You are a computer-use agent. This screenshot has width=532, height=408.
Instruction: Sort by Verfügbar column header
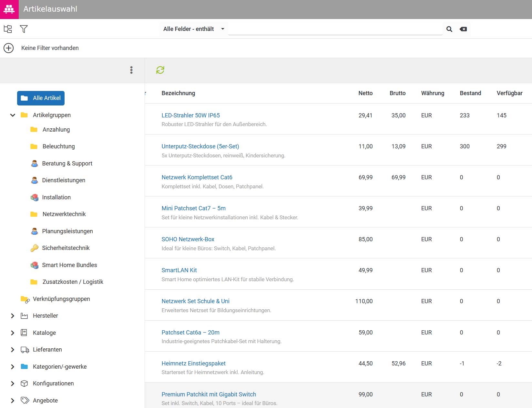pos(509,93)
